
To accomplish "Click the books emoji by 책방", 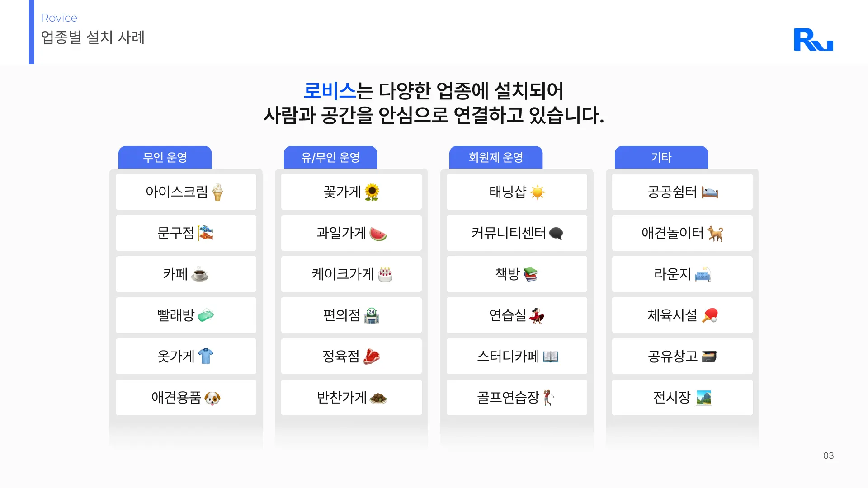I will coord(530,274).
